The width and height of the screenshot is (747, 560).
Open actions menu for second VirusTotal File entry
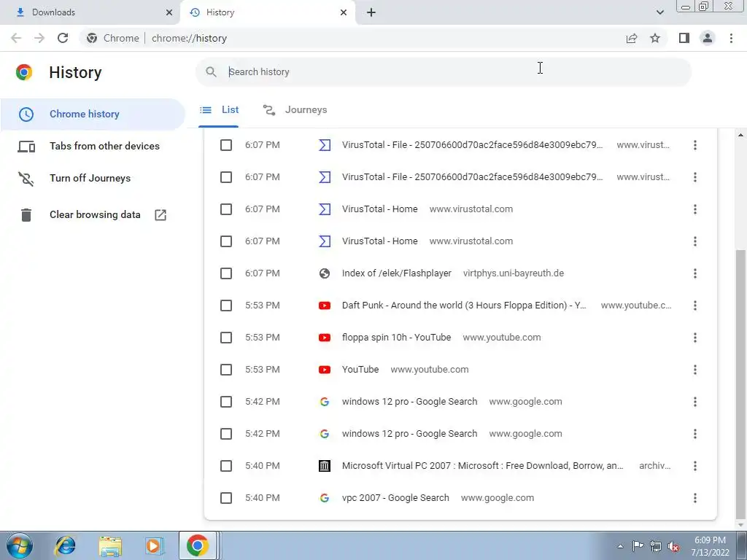(695, 177)
